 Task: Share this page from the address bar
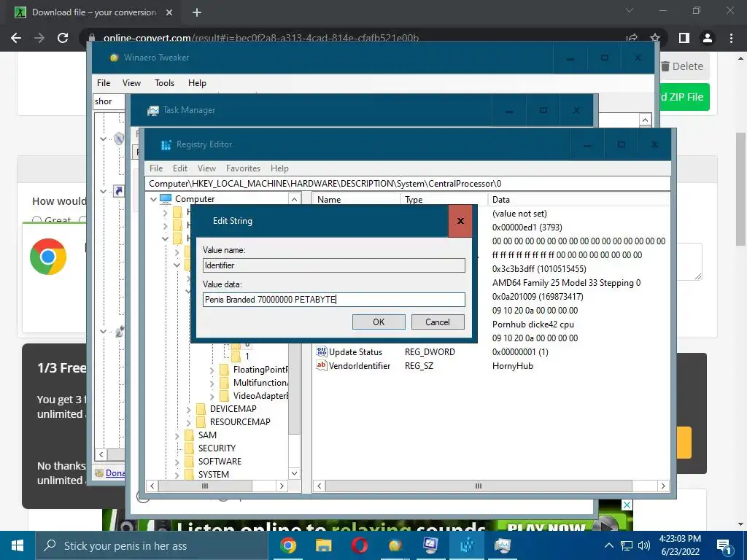click(632, 38)
